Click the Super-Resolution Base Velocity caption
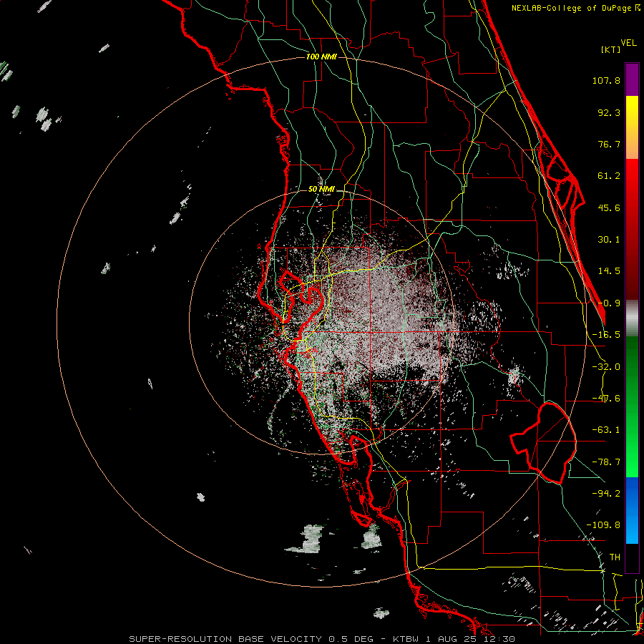 (321, 639)
